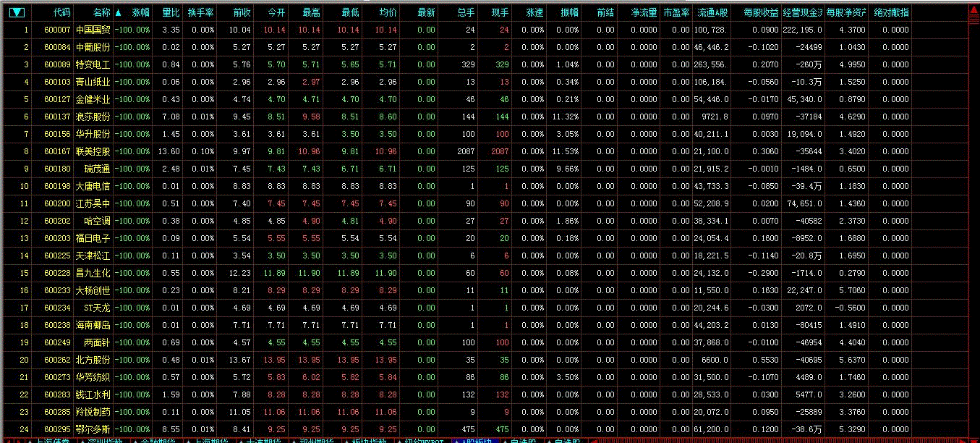
Task: Sort by the 量比 column header
Action: [x=171, y=12]
